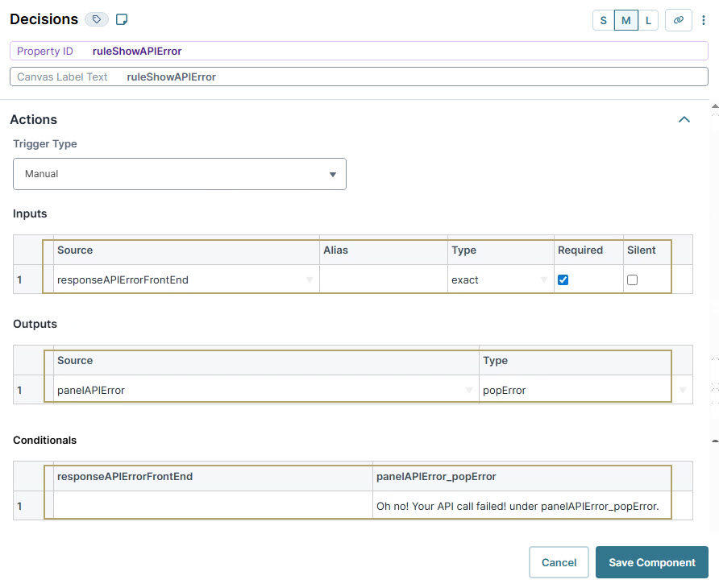Click the tag icon beside Decisions heading

(x=97, y=19)
